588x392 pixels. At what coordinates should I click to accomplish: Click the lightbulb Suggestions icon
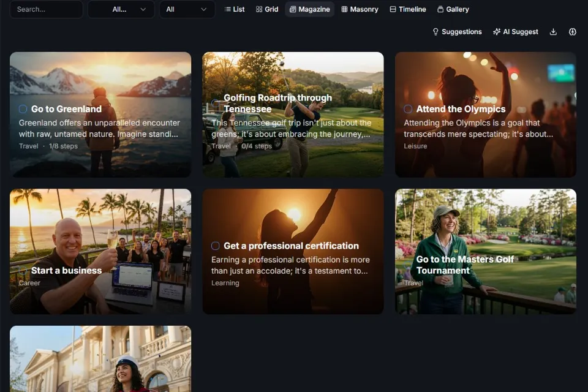435,32
